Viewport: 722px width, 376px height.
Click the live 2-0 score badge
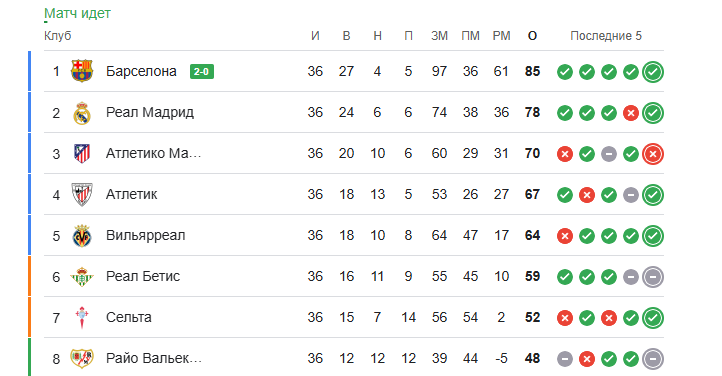(202, 71)
